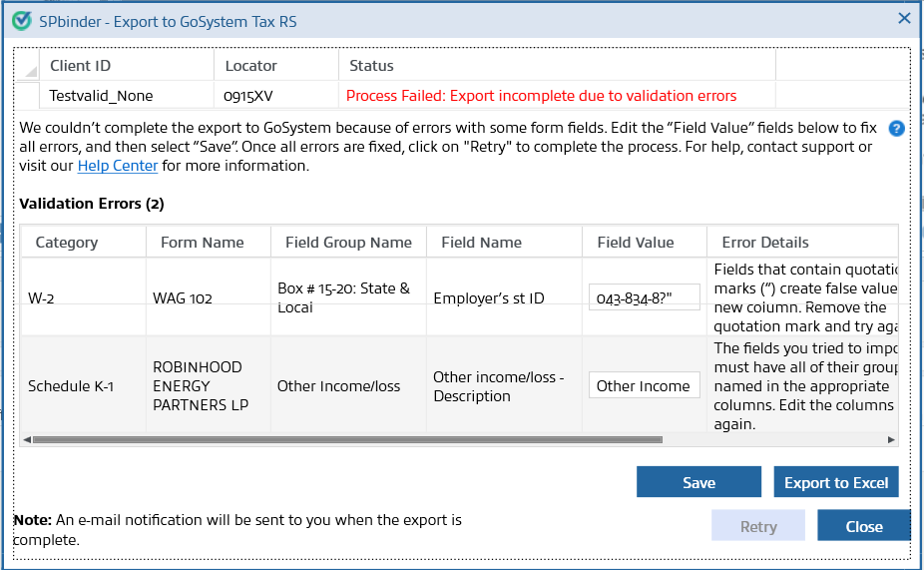The height and width of the screenshot is (570, 924).
Task: Click the Retry button
Action: [758, 526]
